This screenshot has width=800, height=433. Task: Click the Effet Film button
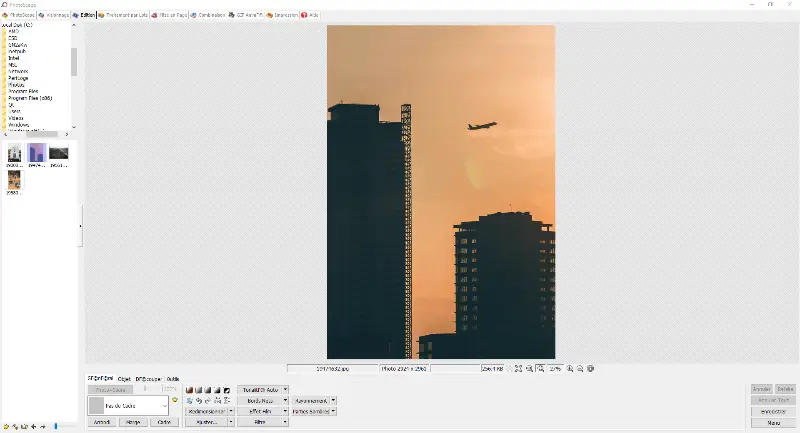point(260,411)
